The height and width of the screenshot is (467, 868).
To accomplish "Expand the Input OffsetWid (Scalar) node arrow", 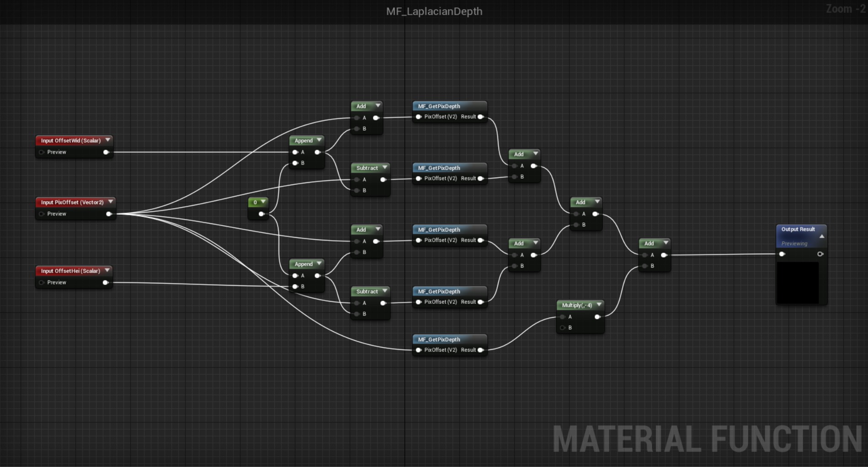I will pyautogui.click(x=108, y=140).
